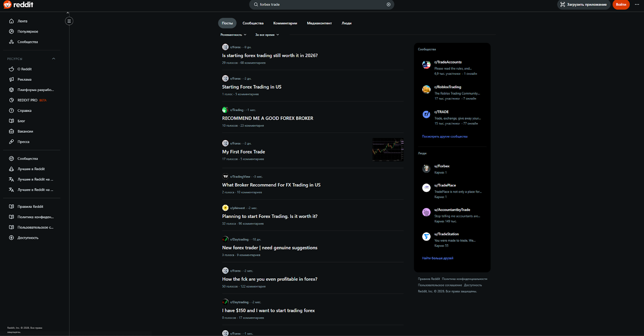Open Лента home icon in sidebar
This screenshot has width=644, height=336.
point(12,21)
